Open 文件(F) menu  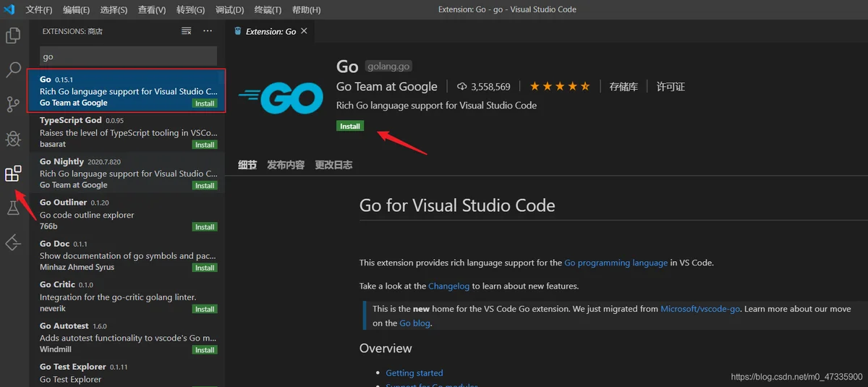[39, 10]
